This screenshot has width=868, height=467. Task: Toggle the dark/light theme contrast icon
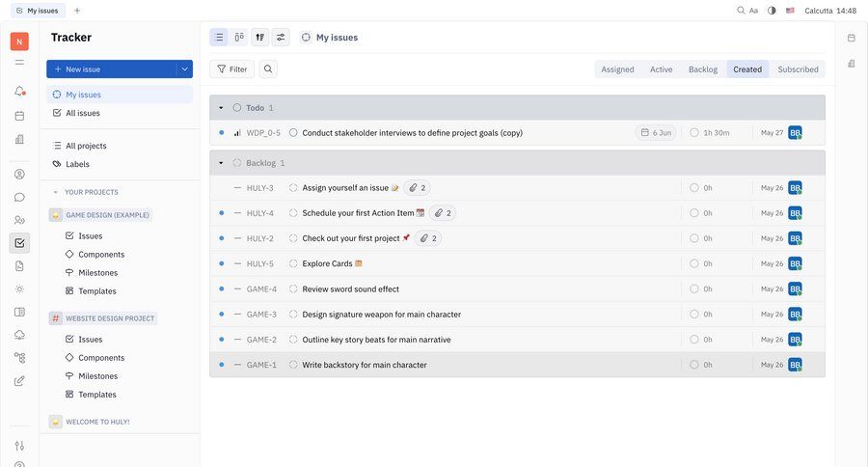point(772,11)
